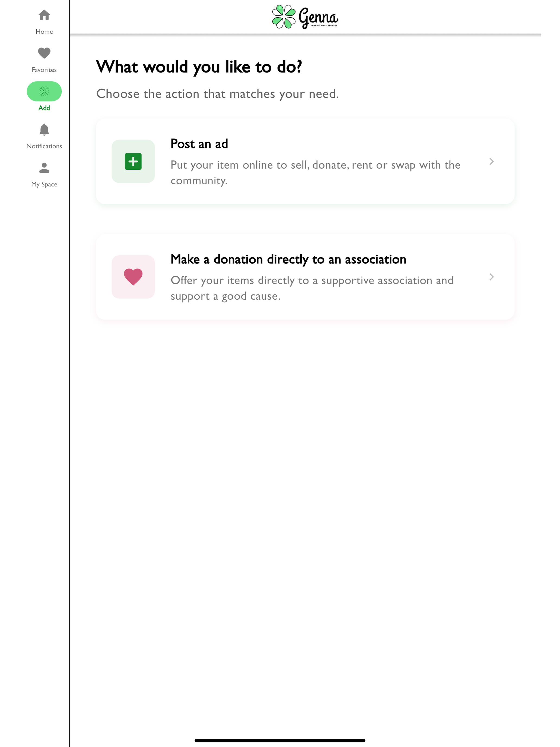The height and width of the screenshot is (747, 560).
Task: Select the Notifications label in sidebar
Action: point(44,146)
